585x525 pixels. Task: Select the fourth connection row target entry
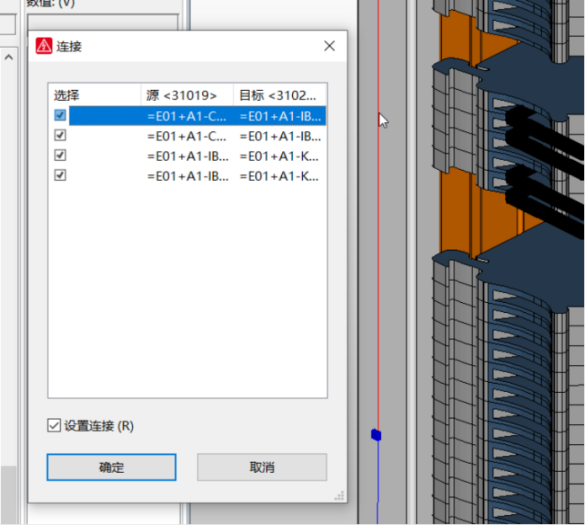pyautogui.click(x=279, y=176)
